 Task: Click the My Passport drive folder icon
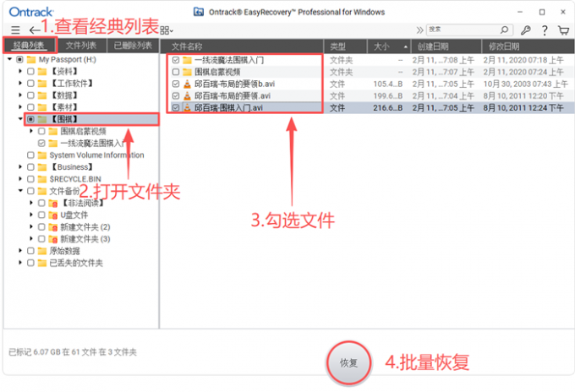pyautogui.click(x=31, y=59)
